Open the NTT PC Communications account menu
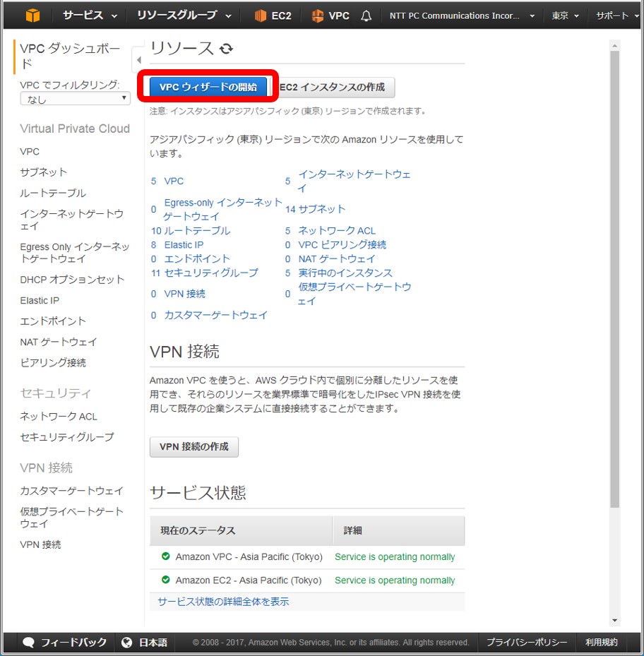644x656 pixels. click(x=462, y=16)
